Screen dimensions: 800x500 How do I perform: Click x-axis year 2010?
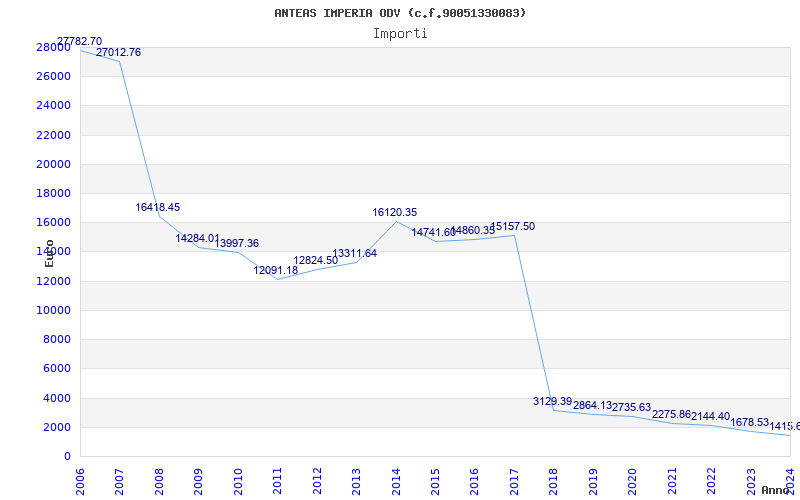pyautogui.click(x=237, y=482)
